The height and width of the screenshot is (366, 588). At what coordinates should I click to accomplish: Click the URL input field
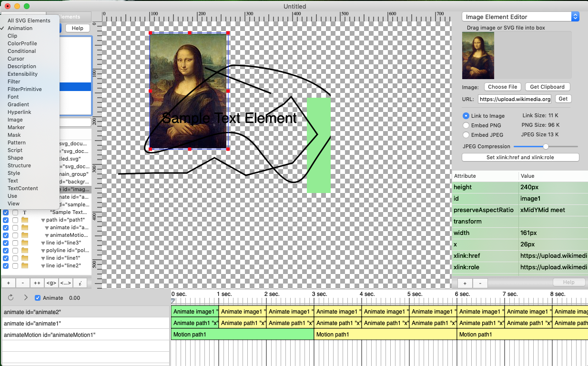pos(515,99)
